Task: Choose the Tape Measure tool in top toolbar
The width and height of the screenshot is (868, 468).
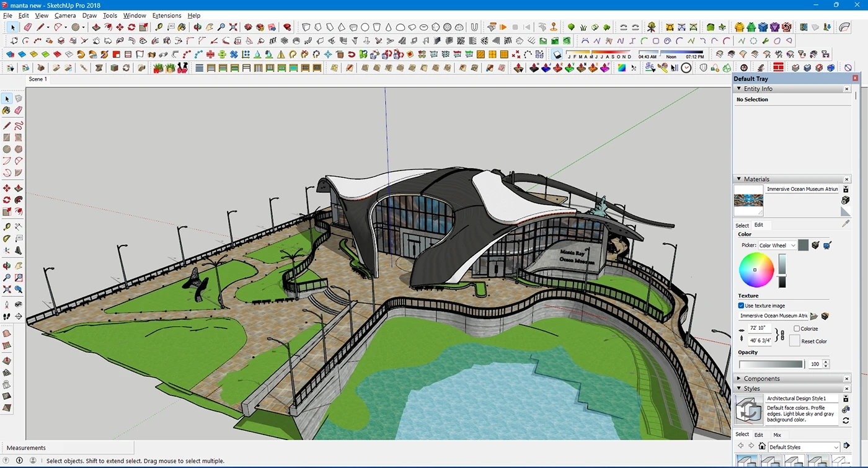Action: (159, 27)
